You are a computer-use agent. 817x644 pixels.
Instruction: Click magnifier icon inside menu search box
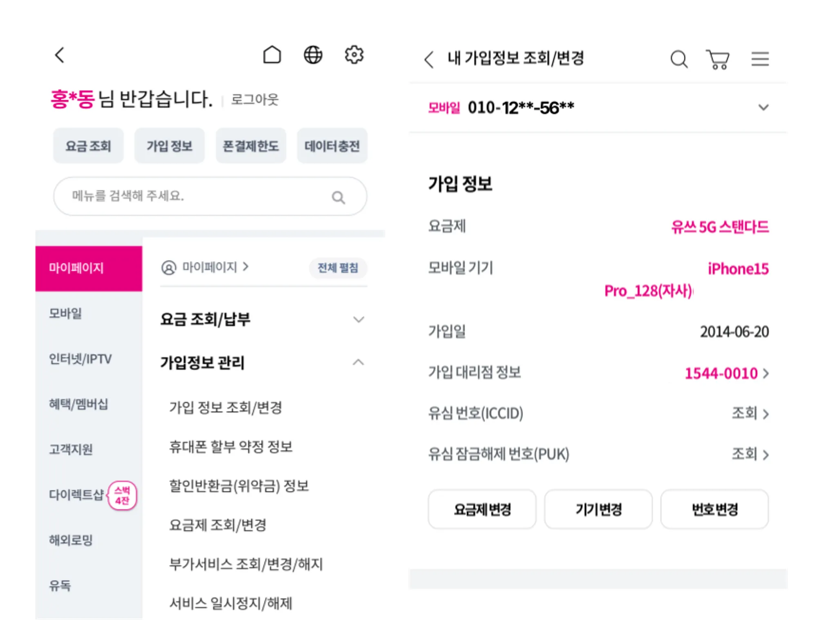point(338,198)
